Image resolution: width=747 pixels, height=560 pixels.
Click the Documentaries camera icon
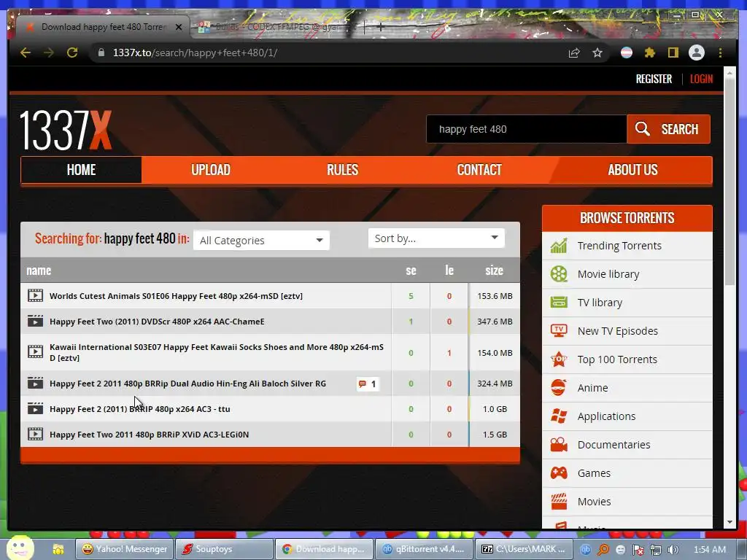click(559, 444)
